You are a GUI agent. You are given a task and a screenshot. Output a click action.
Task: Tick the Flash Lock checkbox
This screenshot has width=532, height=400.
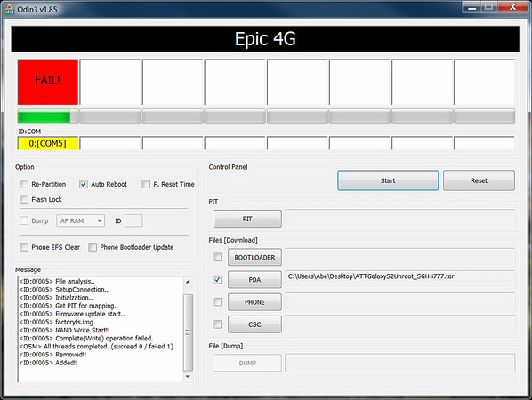[24, 199]
